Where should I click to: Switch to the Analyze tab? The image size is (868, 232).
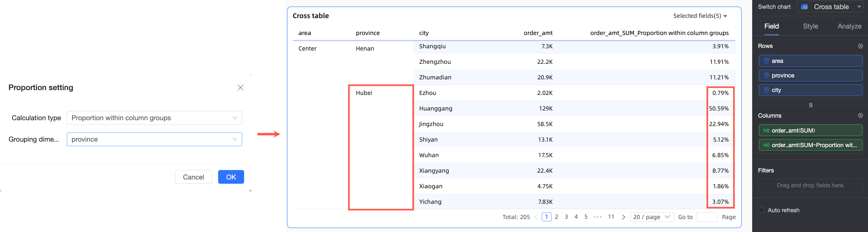pyautogui.click(x=849, y=26)
